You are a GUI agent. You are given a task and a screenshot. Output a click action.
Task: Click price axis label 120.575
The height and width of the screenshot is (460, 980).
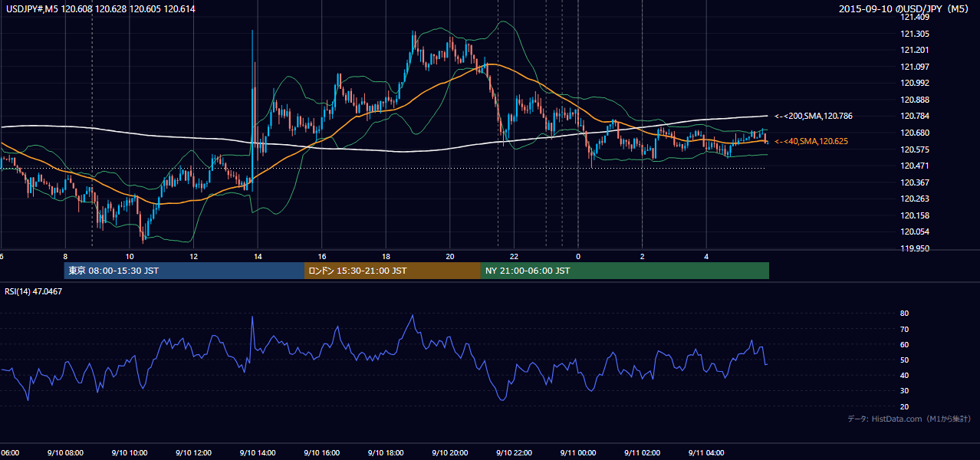point(916,149)
